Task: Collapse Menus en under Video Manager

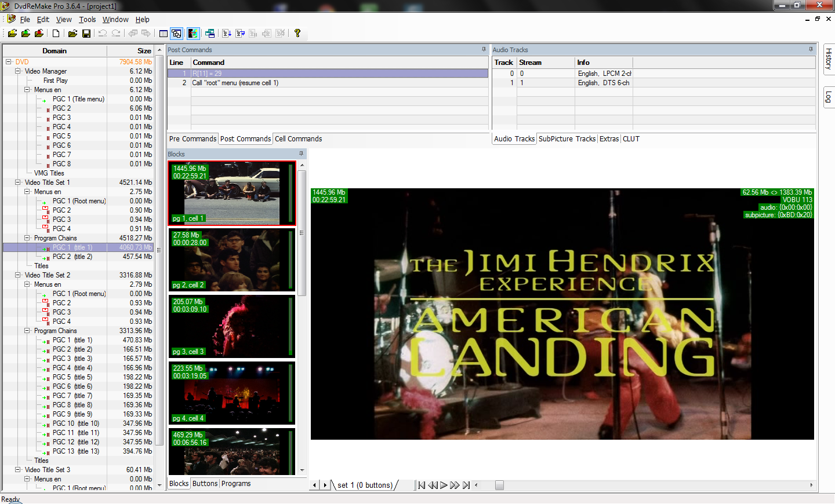Action: click(27, 90)
